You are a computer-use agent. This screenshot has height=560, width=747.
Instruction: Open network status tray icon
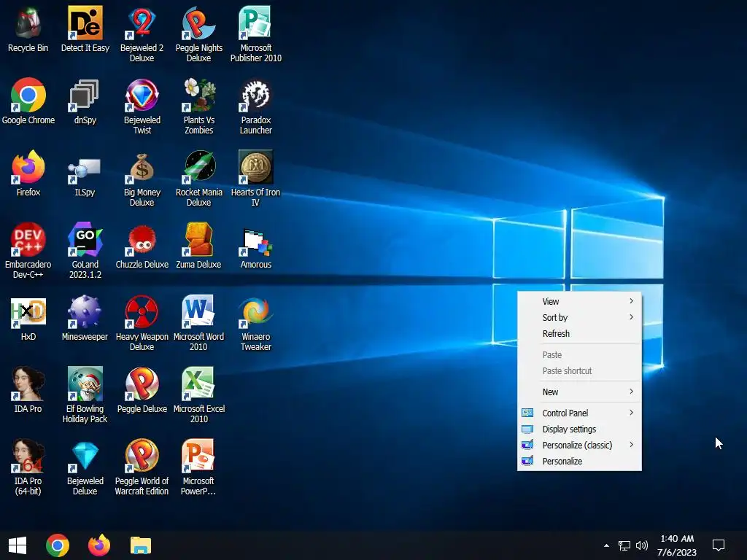tap(624, 545)
